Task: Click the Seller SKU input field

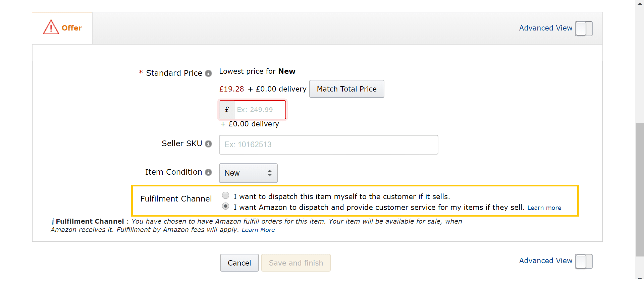Action: 329,145
